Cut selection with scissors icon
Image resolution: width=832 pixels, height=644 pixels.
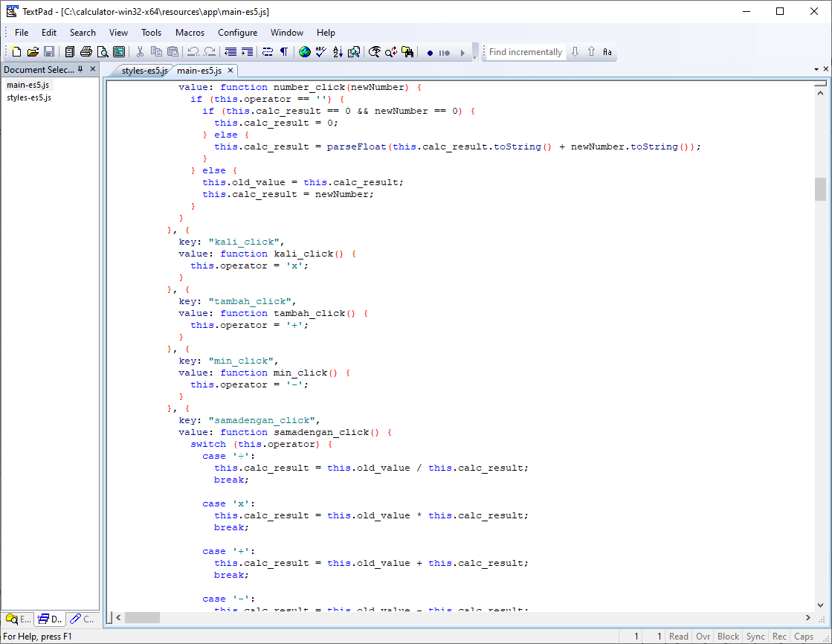(140, 52)
